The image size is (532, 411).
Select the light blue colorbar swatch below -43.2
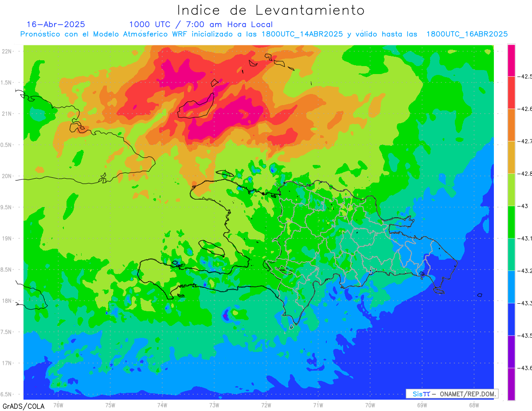point(511,286)
